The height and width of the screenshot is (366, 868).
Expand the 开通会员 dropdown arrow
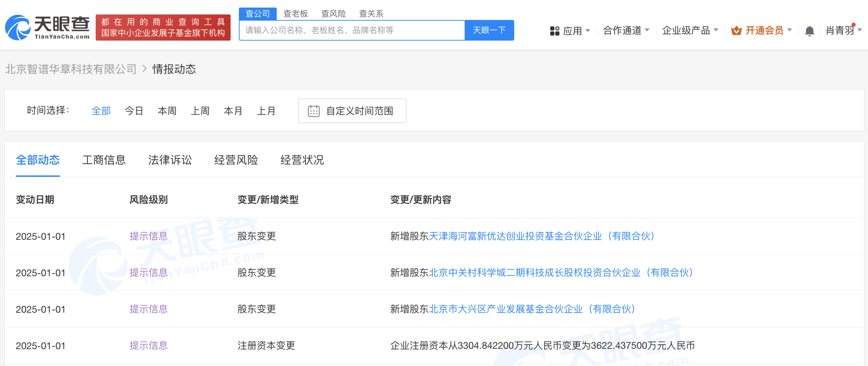(x=790, y=30)
